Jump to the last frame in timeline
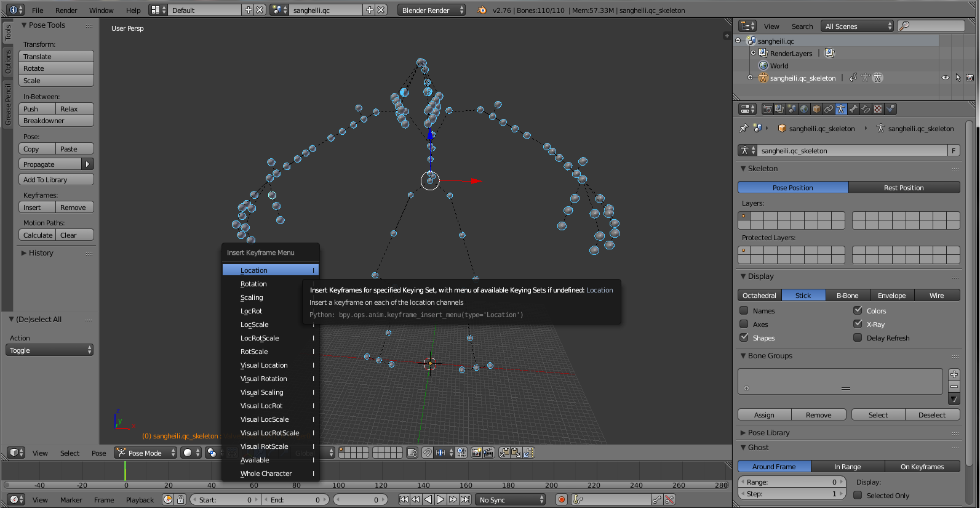This screenshot has width=980, height=508. tap(466, 499)
